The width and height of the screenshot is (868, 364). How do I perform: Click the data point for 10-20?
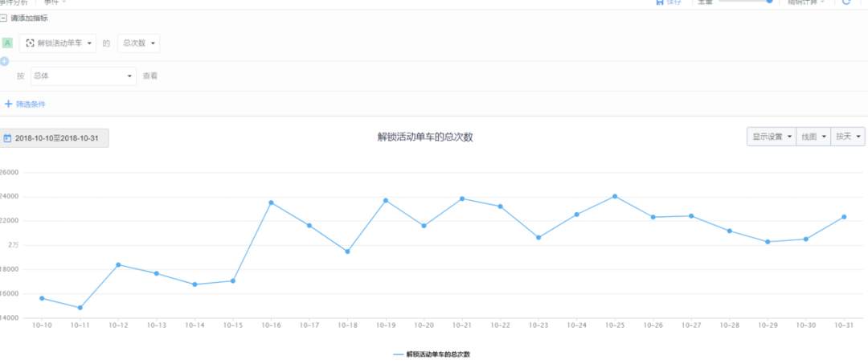tap(424, 226)
